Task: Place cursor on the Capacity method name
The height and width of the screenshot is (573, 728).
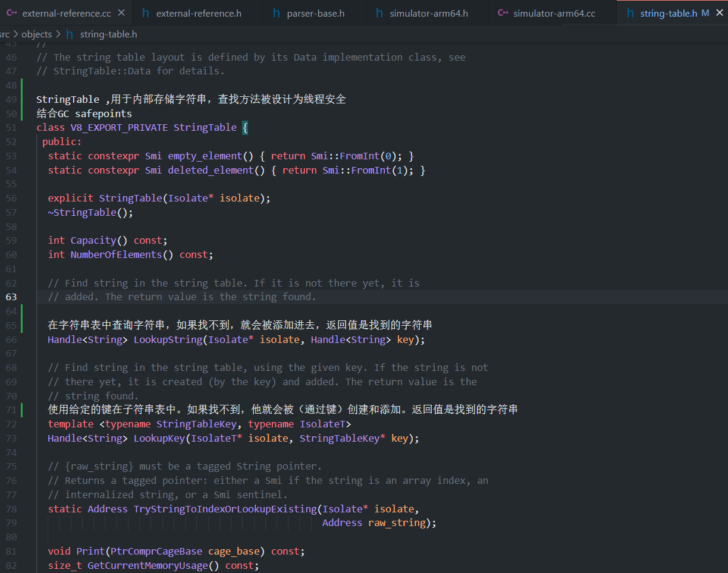Action: coord(93,240)
